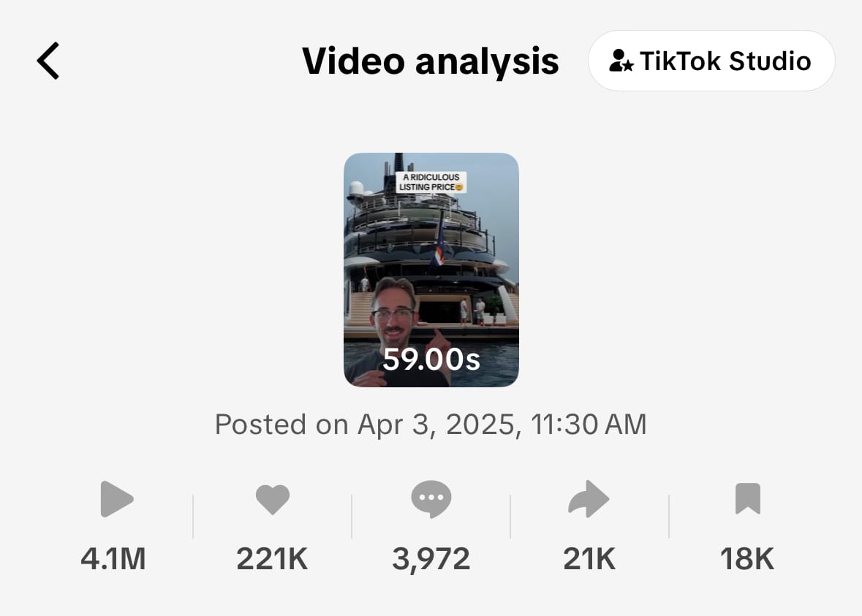Viewport: 862px width, 616px height.
Task: View the 3,972 comments count
Action: coord(431,558)
